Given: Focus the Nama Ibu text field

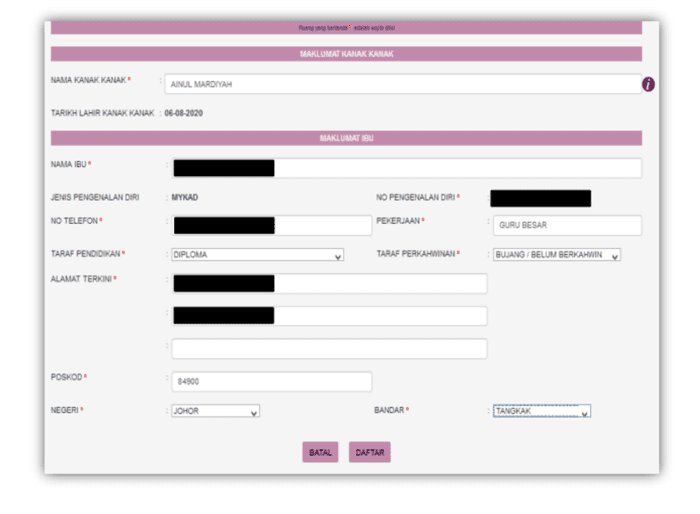Looking at the screenshot, I should click(406, 168).
